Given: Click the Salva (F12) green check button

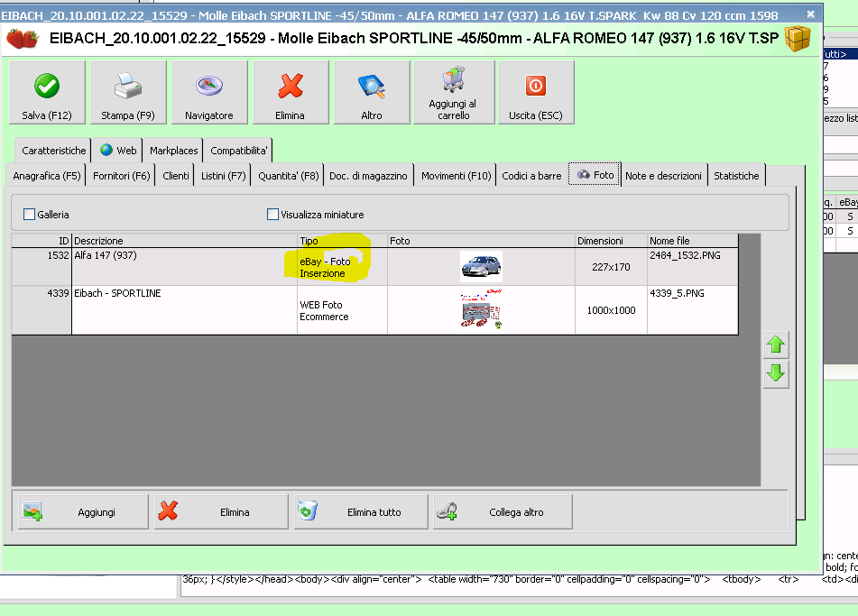Looking at the screenshot, I should 47,93.
